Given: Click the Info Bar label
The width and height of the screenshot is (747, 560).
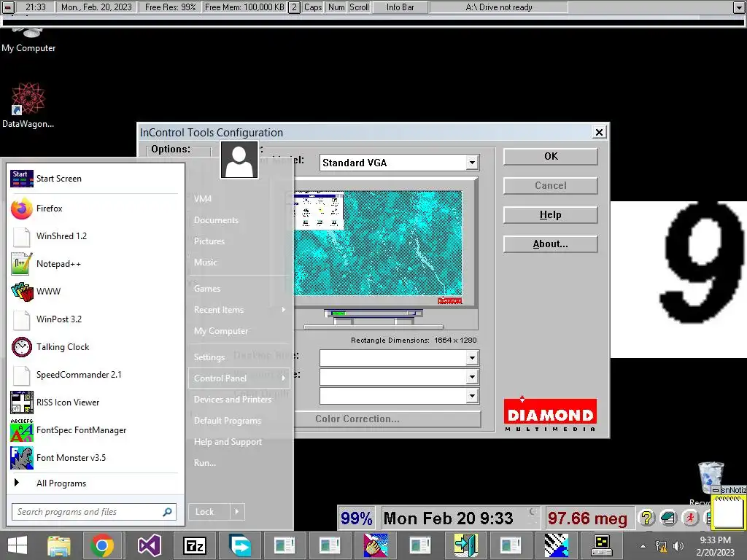Looking at the screenshot, I should [400, 7].
